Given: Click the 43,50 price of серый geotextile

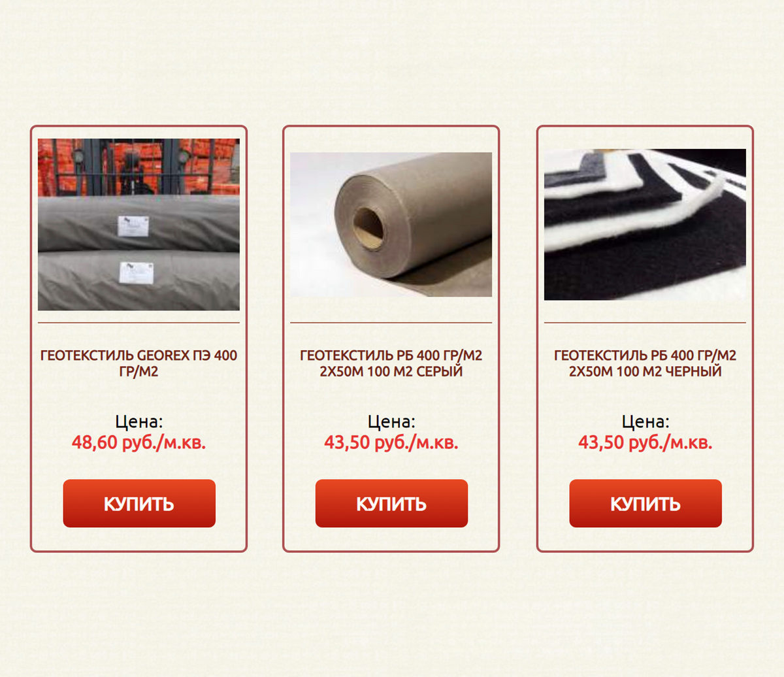Looking at the screenshot, I should (x=391, y=442).
